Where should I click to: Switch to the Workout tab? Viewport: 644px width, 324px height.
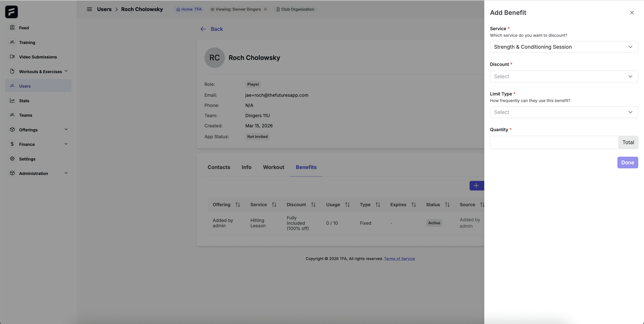(x=273, y=167)
